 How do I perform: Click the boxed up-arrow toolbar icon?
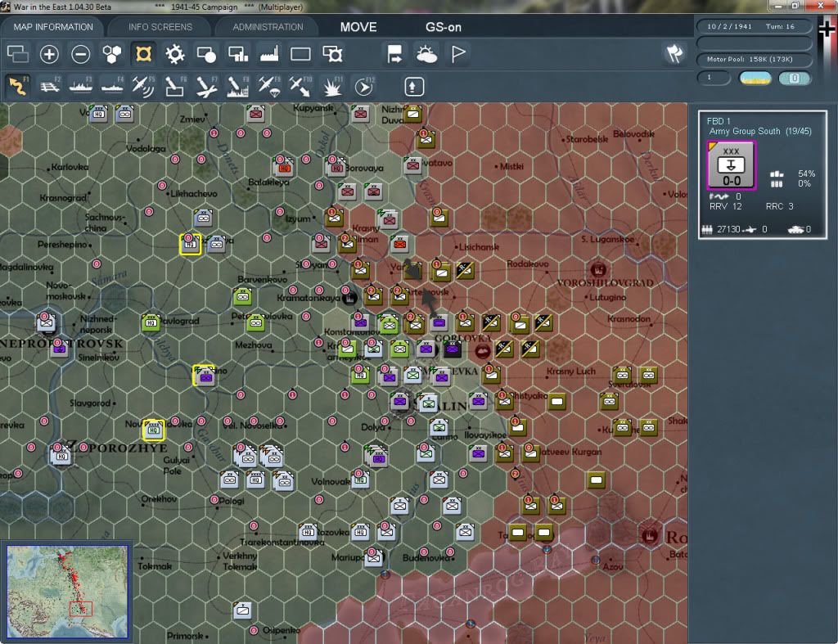tap(413, 87)
